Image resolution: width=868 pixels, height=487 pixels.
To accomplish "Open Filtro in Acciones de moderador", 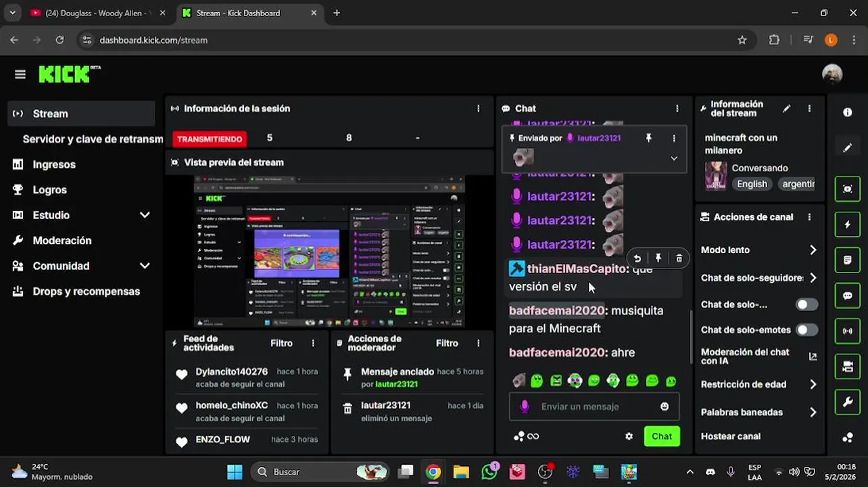I will [447, 343].
